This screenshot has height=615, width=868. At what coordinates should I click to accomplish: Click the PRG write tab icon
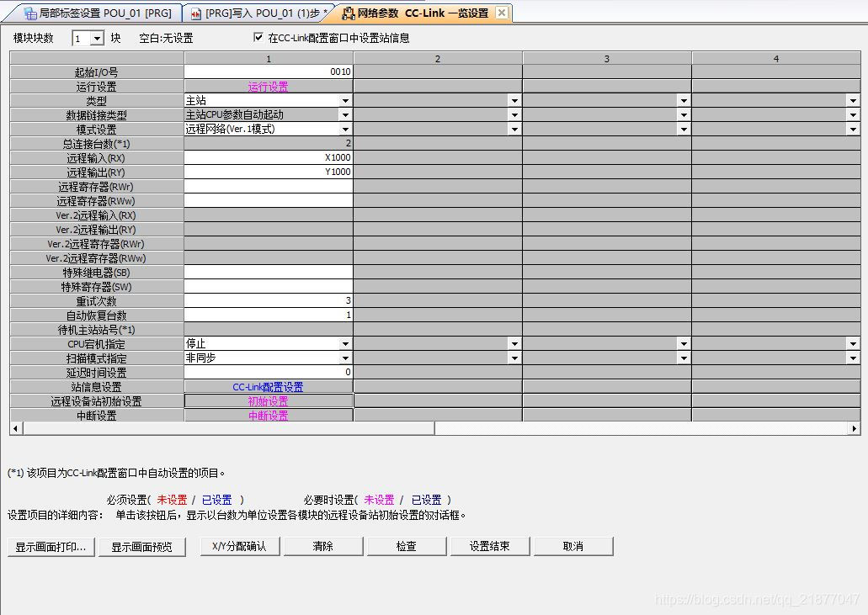tap(195, 13)
